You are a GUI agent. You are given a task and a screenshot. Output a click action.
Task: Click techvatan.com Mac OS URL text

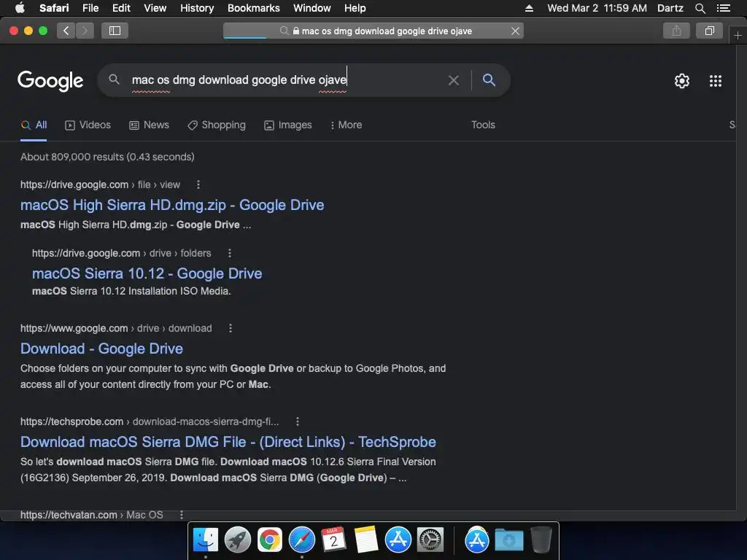pyautogui.click(x=91, y=515)
